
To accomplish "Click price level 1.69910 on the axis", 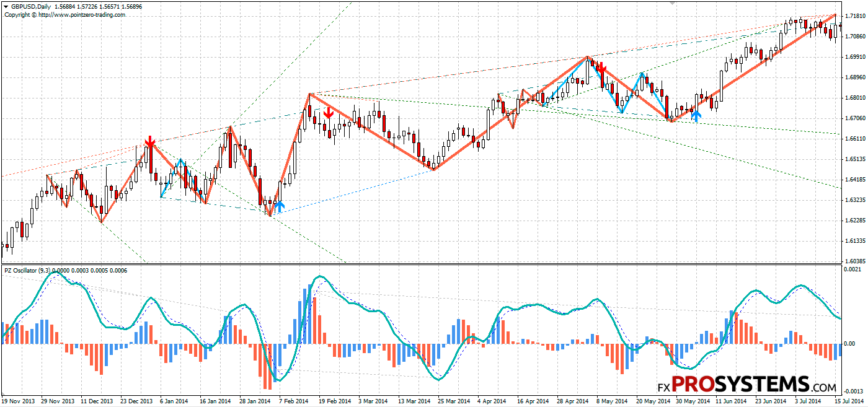I will (856, 57).
